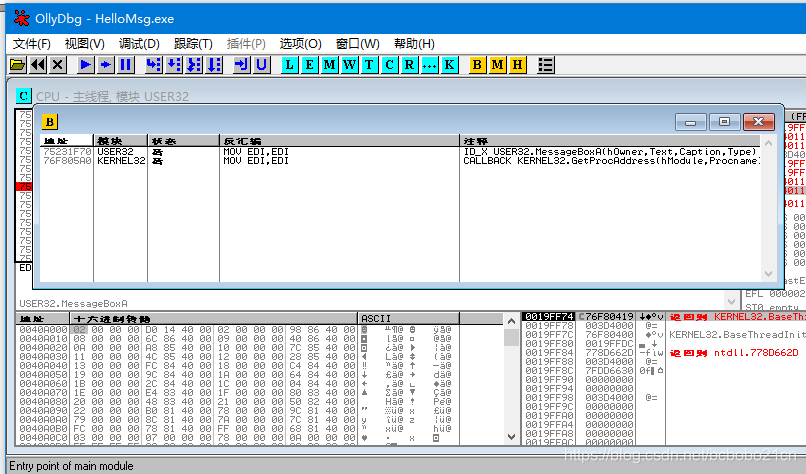Select breakpoint row 76F805A0 KERNEL32

[400, 161]
